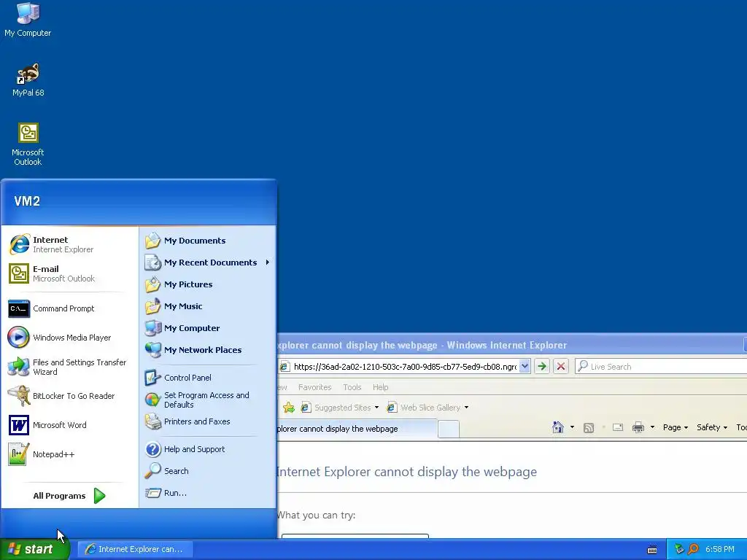Open My Documents folder
Viewport: 747px width, 560px height.
[207, 241]
